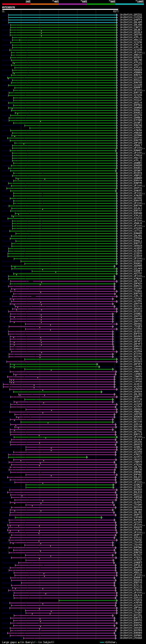The height and width of the screenshot is (644, 146).
Task: Select label UniRef100_B9H6K9
Action: click(131, 70)
